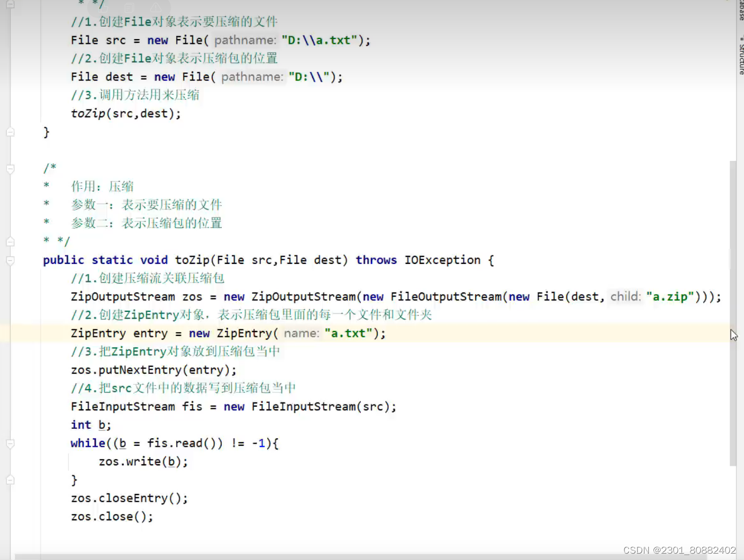Open the Structure tool window tab
The image size is (744, 560).
click(741, 56)
